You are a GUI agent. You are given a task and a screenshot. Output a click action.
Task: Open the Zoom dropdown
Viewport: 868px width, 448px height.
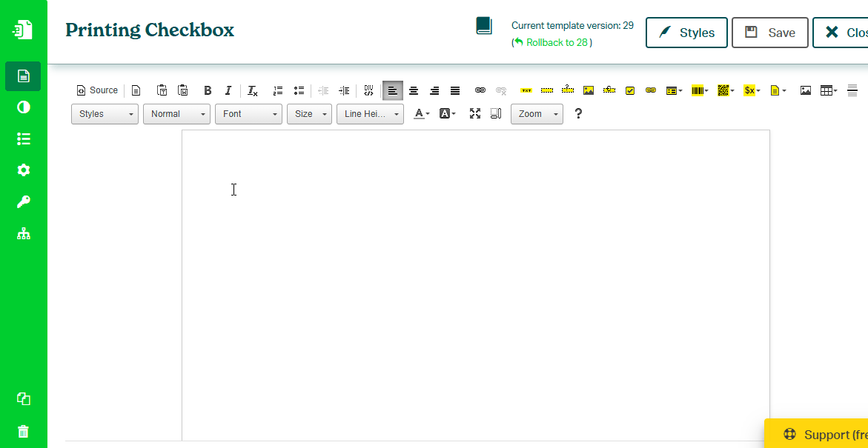[537, 114]
